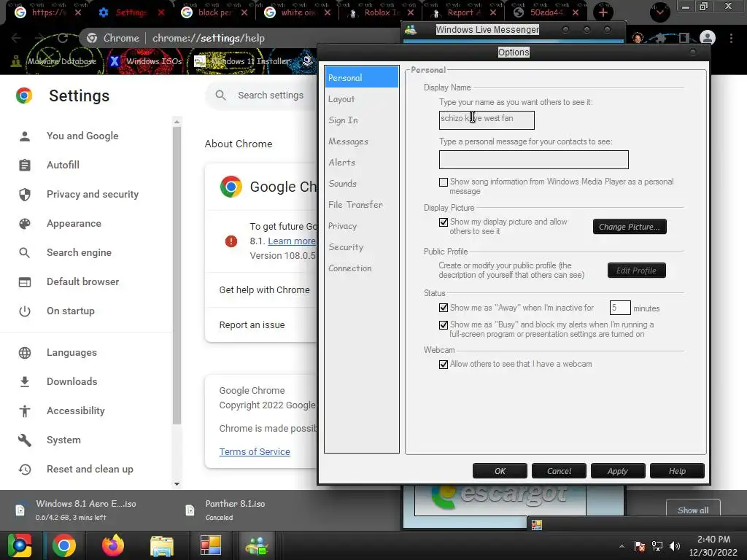747x560 pixels.
Task: Open You and Google in Chrome settings
Action: [x=82, y=136]
